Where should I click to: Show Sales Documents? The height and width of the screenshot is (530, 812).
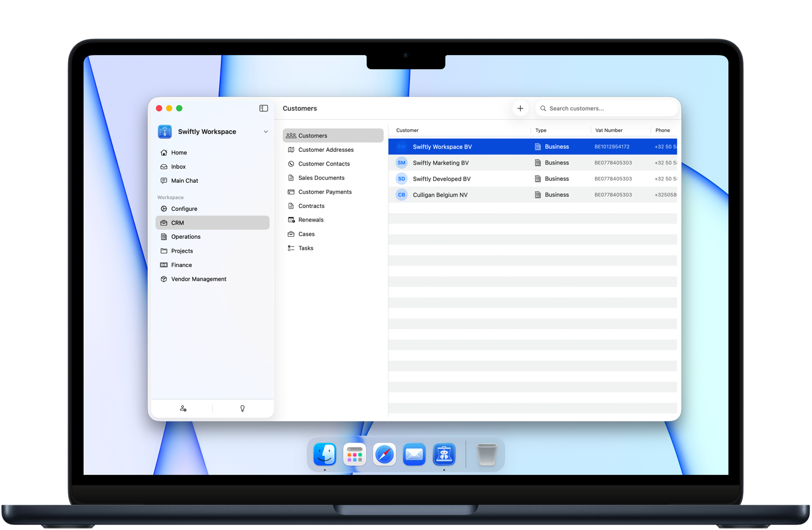coord(321,178)
